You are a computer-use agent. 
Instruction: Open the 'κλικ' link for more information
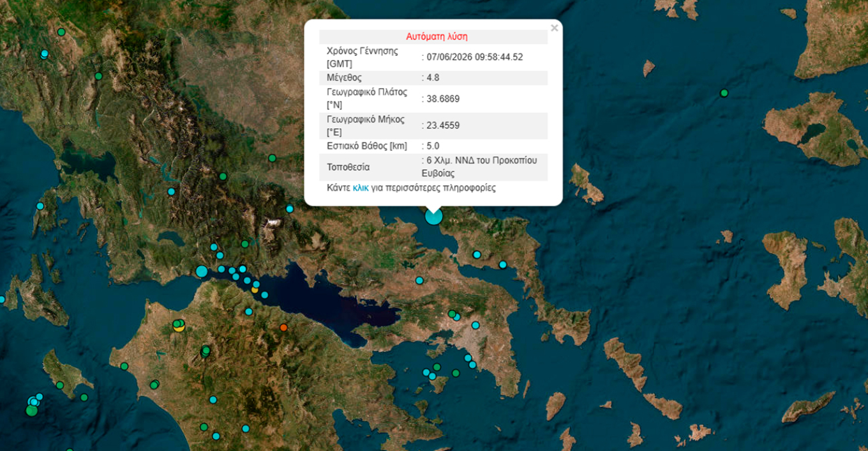(x=361, y=188)
